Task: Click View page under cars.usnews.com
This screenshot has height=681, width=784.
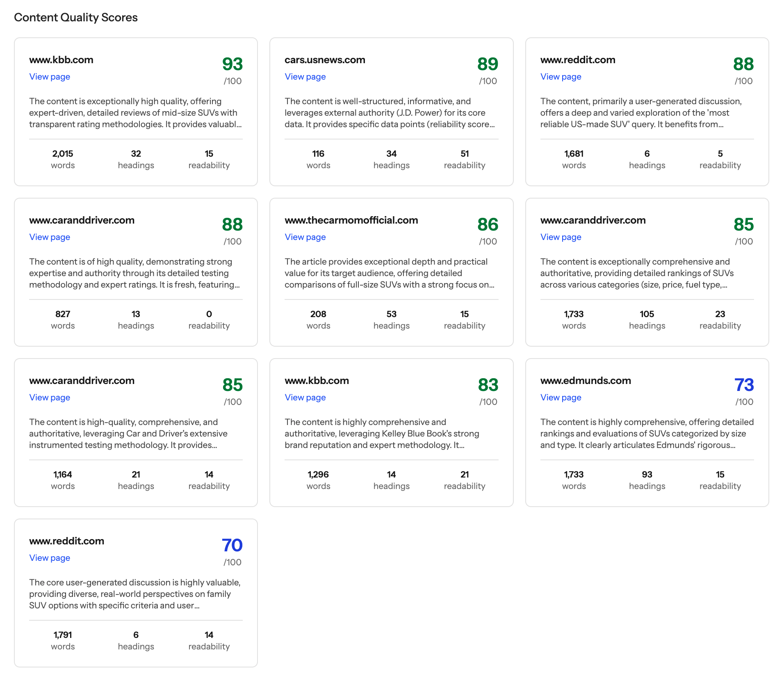Action: tap(305, 77)
